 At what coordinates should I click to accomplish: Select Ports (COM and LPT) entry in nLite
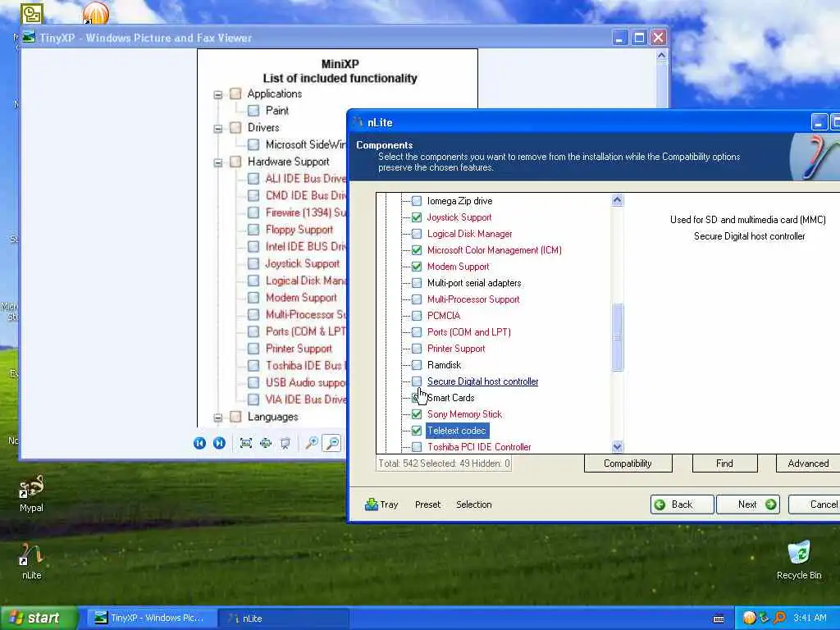468,332
